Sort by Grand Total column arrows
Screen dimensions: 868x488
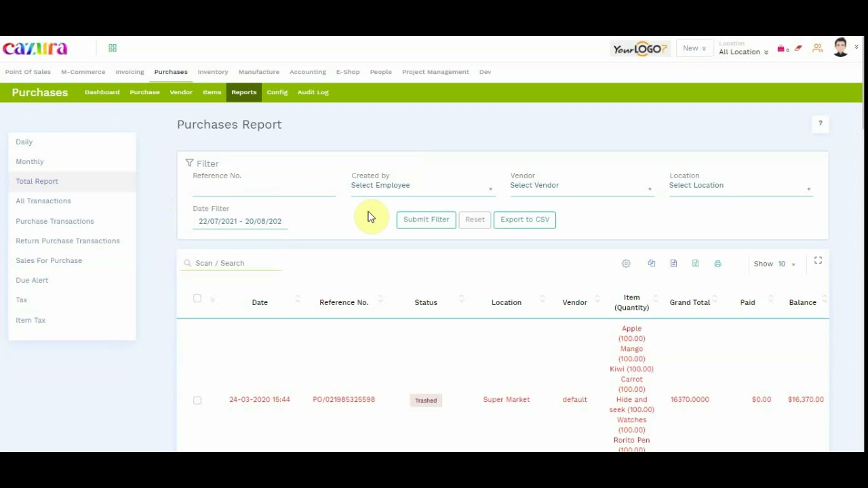715,299
